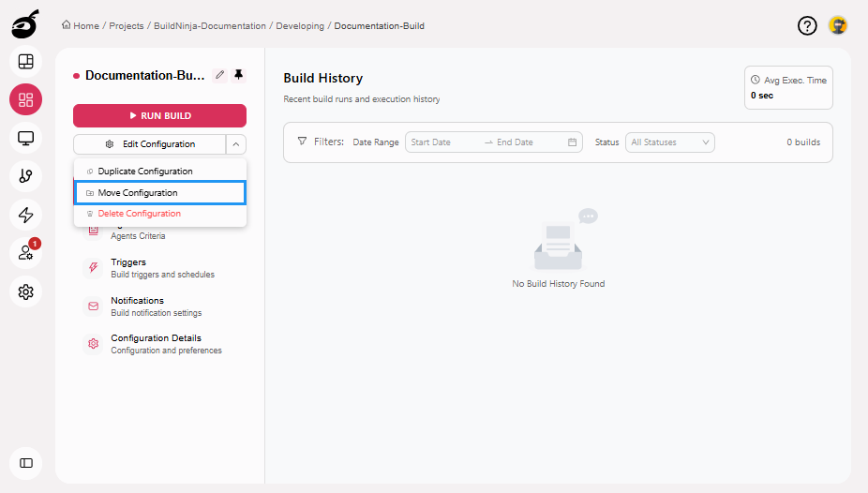
Task: Go to Home breadcrumb link
Action: pos(86,26)
